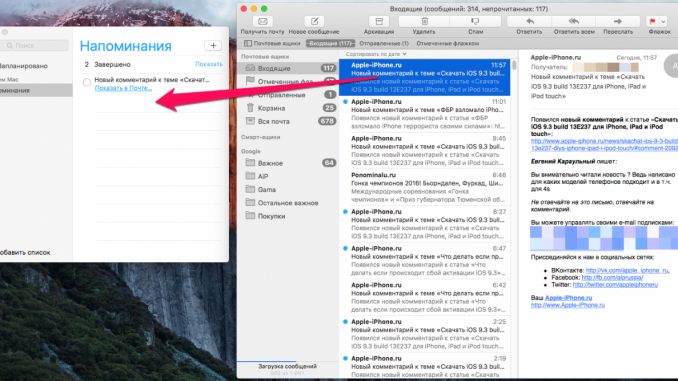Open the Apple-iPhone.ru message from 8:27
This screenshot has width=678, height=381.
425,224
